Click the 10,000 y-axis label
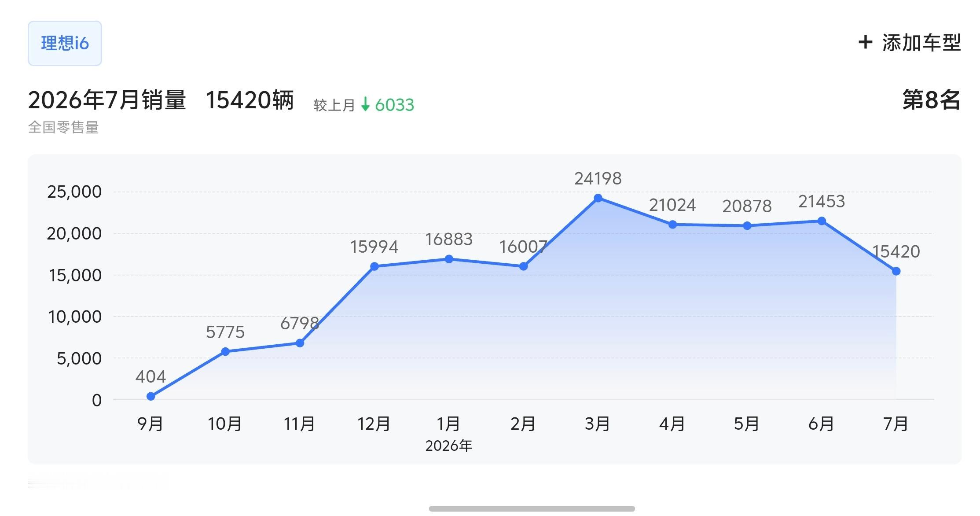 [75, 317]
